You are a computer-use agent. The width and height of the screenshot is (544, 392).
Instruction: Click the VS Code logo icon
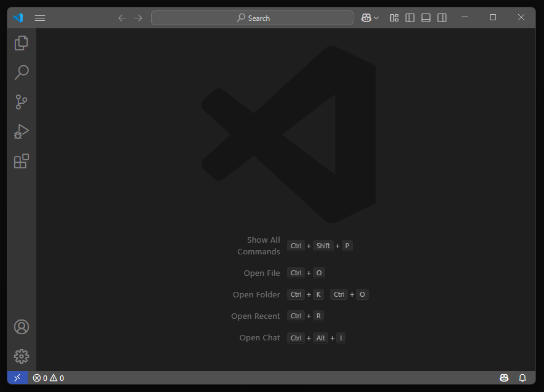pyautogui.click(x=18, y=18)
